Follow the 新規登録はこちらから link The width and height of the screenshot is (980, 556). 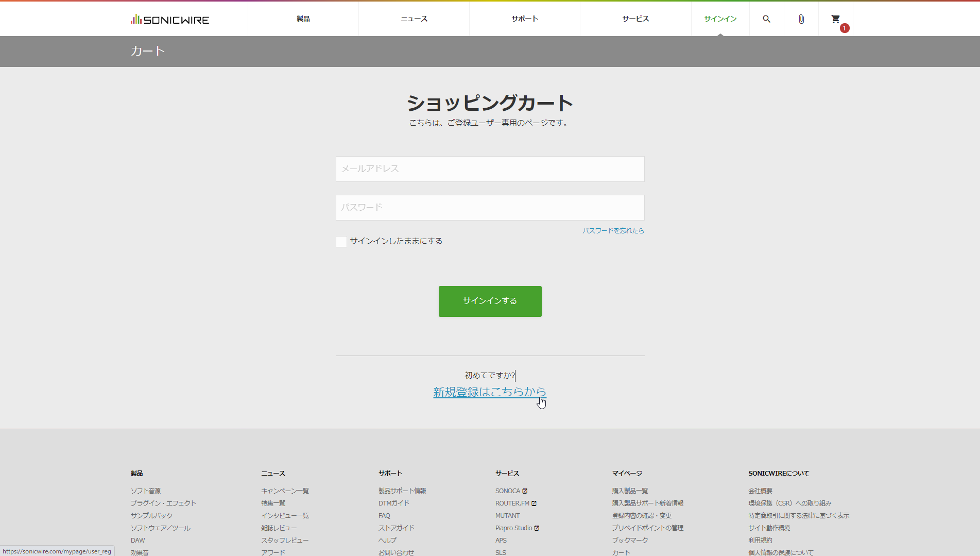[x=490, y=392]
